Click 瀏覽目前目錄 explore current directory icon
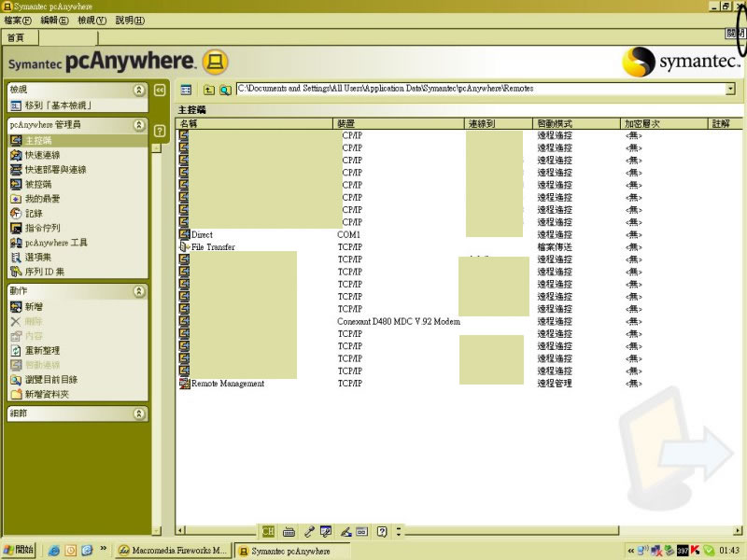The width and height of the screenshot is (747, 560). (16, 380)
